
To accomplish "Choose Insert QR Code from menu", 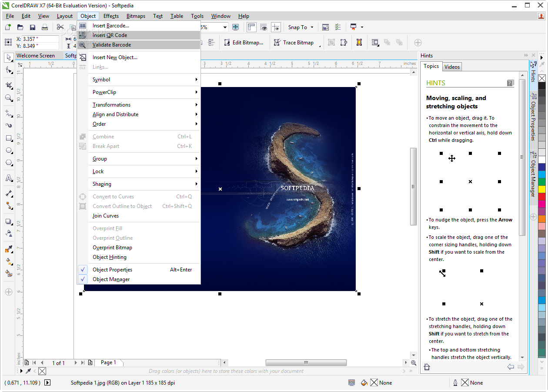I will click(139, 35).
